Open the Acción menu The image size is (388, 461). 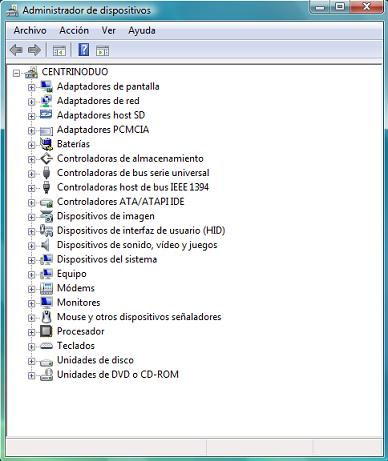(74, 30)
